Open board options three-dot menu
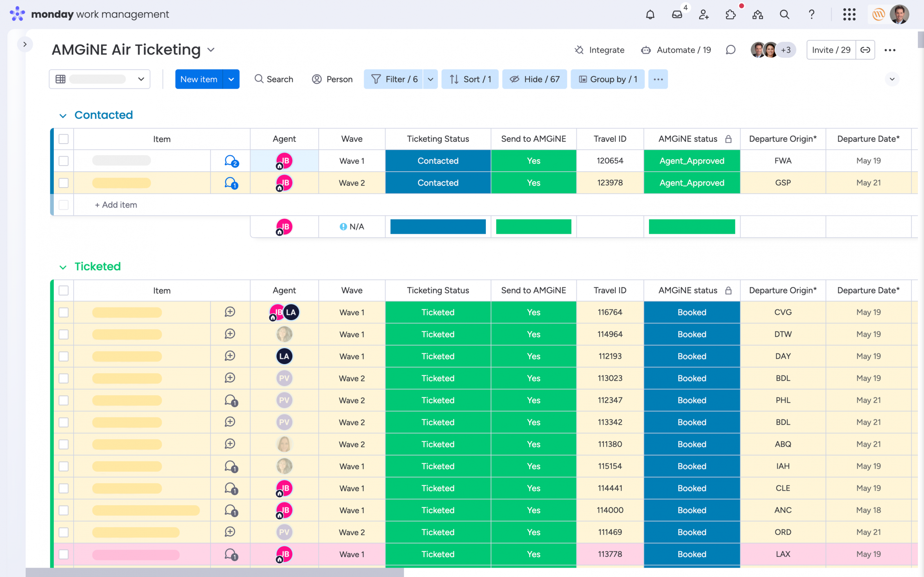 [x=890, y=50]
